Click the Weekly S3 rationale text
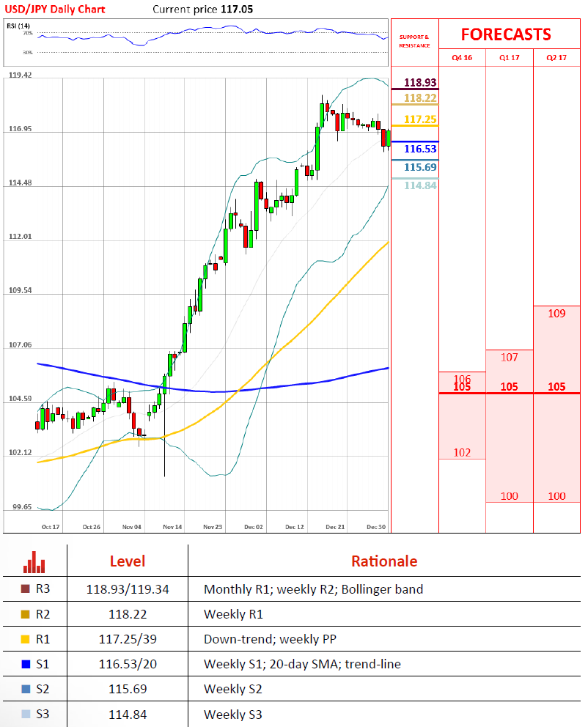The image size is (588, 727). point(233,715)
